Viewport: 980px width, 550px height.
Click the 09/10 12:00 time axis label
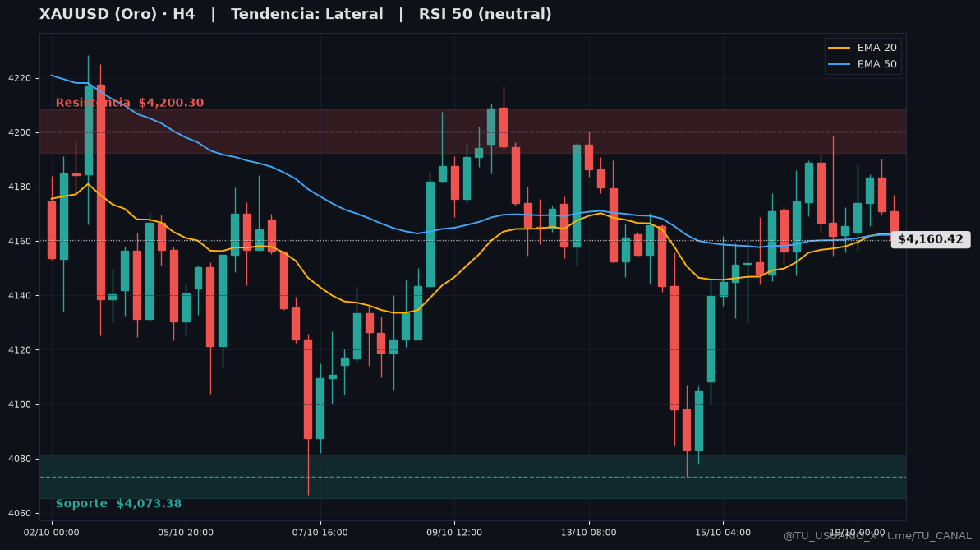click(x=454, y=533)
